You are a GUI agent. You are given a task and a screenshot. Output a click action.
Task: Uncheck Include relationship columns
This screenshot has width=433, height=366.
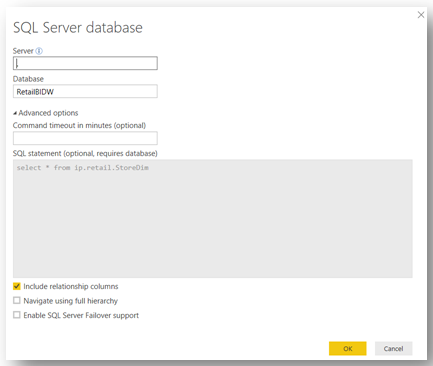17,286
